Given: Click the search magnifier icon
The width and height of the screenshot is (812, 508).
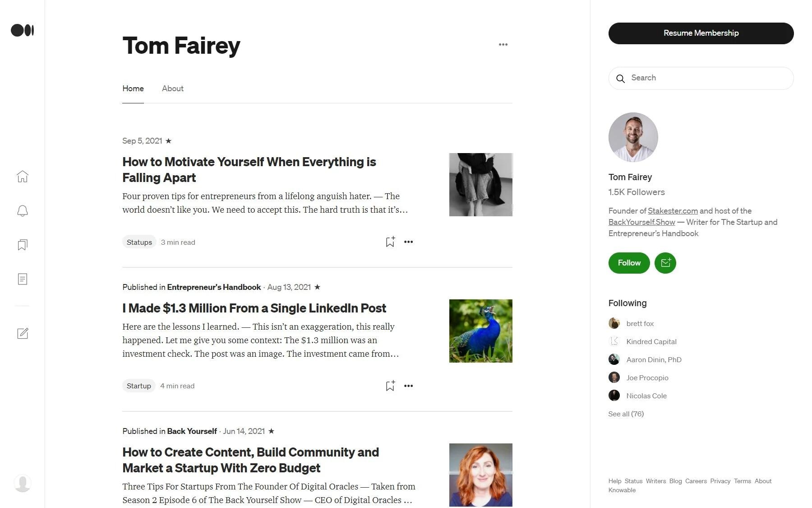Looking at the screenshot, I should 621,79.
